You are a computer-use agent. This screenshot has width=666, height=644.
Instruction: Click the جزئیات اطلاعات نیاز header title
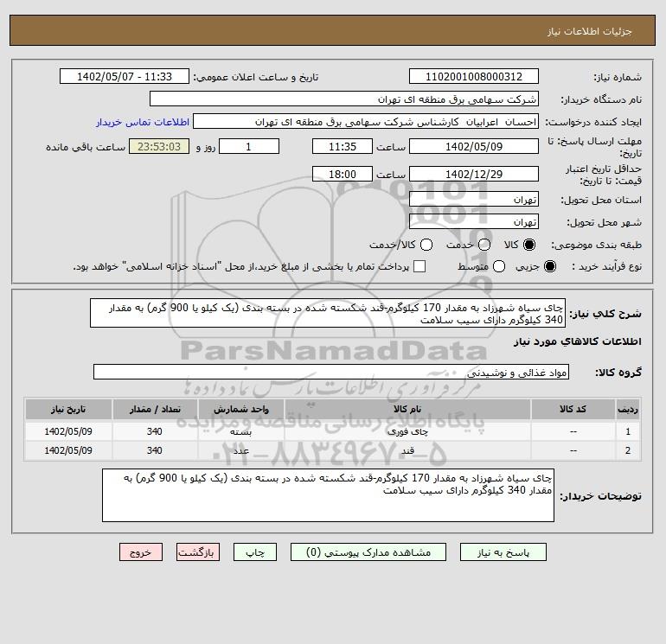590,31
